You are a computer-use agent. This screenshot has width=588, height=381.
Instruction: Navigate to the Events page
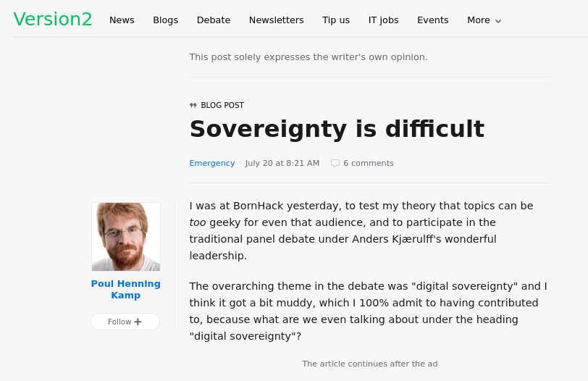point(433,20)
